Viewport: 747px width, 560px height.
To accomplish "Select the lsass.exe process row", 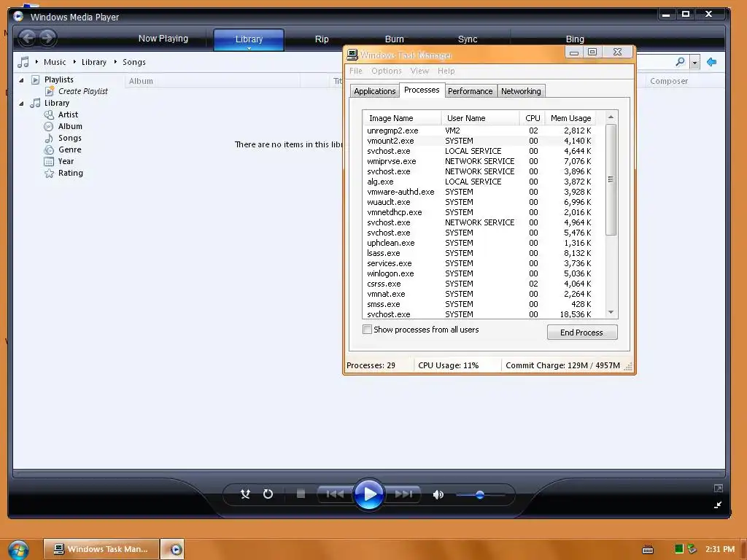I will [x=479, y=253].
